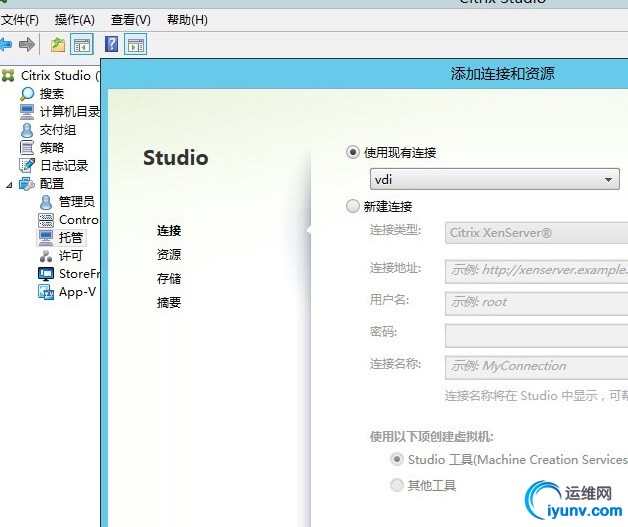628x527 pixels.
Task: Toggle the show/hide console tree icon
Action: (82, 44)
